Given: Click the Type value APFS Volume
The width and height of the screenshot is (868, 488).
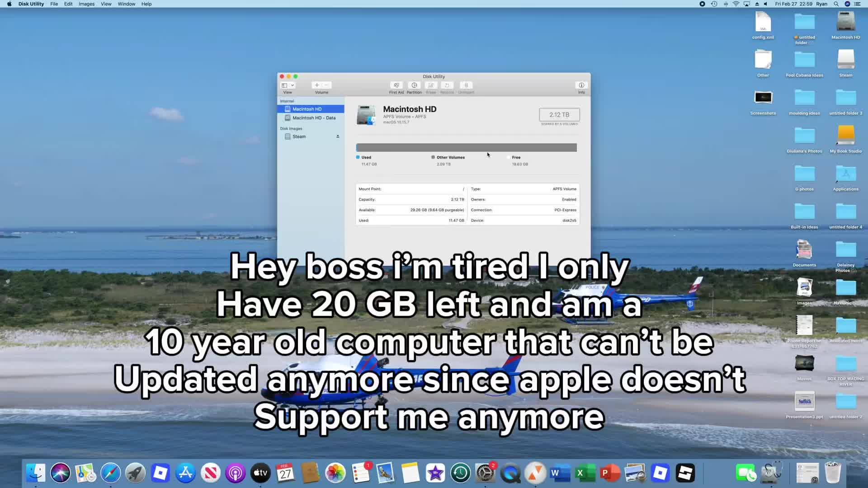Looking at the screenshot, I should pyautogui.click(x=564, y=189).
